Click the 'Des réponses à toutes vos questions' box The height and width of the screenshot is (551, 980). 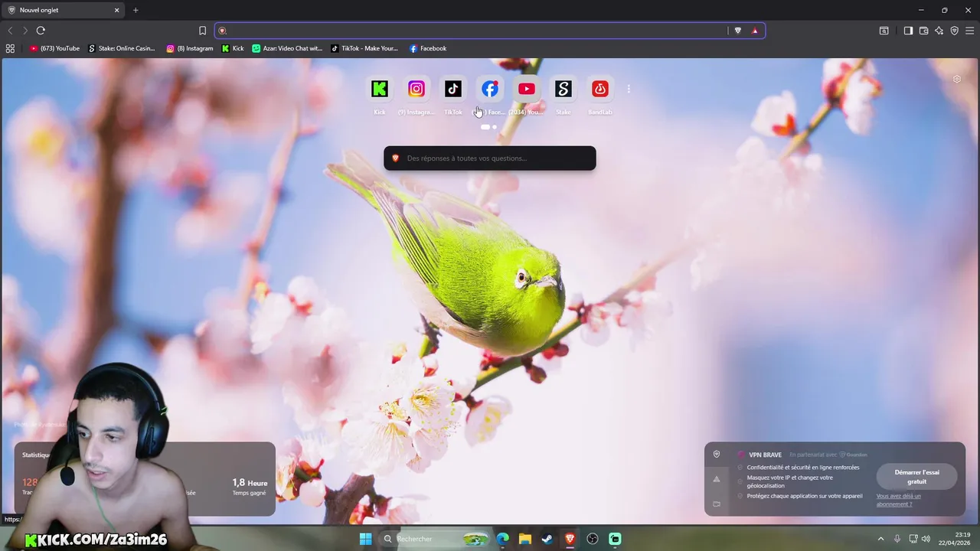pyautogui.click(x=490, y=158)
